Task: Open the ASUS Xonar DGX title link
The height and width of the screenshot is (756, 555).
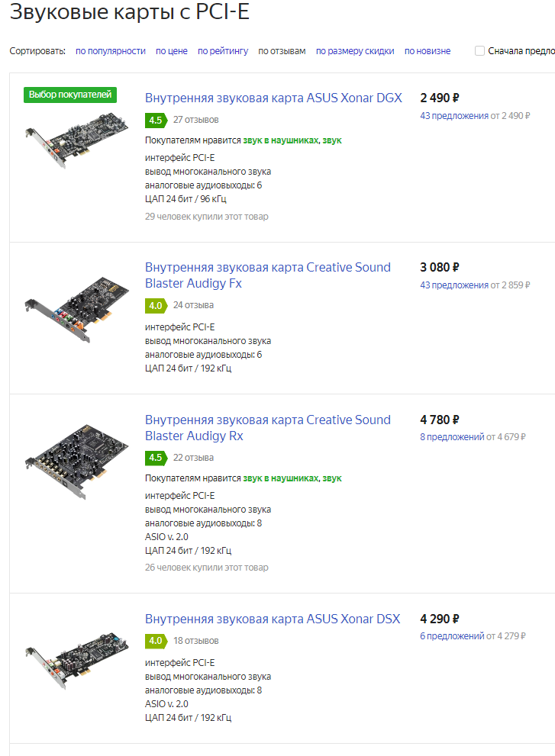Action: 273,98
